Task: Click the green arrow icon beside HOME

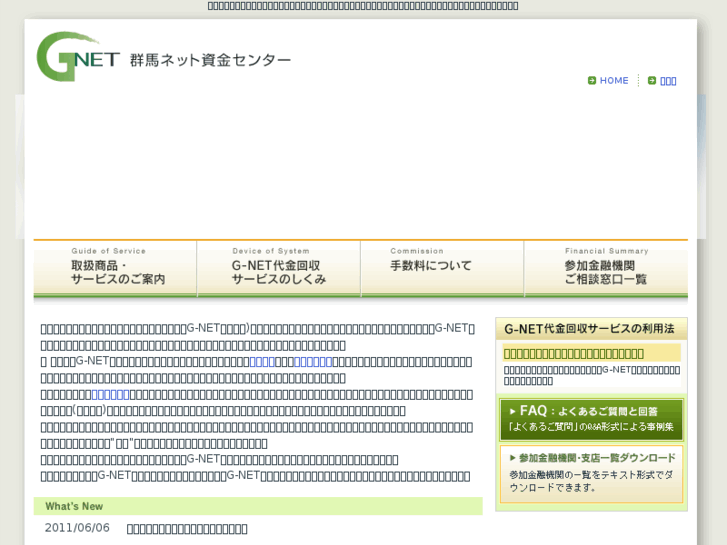Action: coord(592,81)
